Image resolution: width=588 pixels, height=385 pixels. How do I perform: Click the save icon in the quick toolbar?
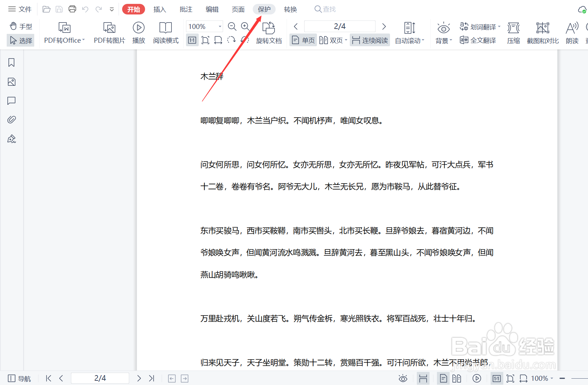[59, 9]
